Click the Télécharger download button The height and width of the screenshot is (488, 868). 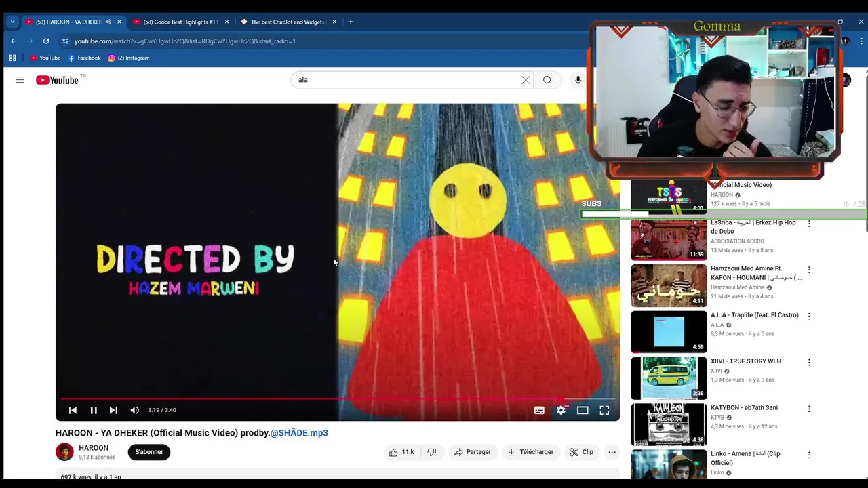click(531, 452)
